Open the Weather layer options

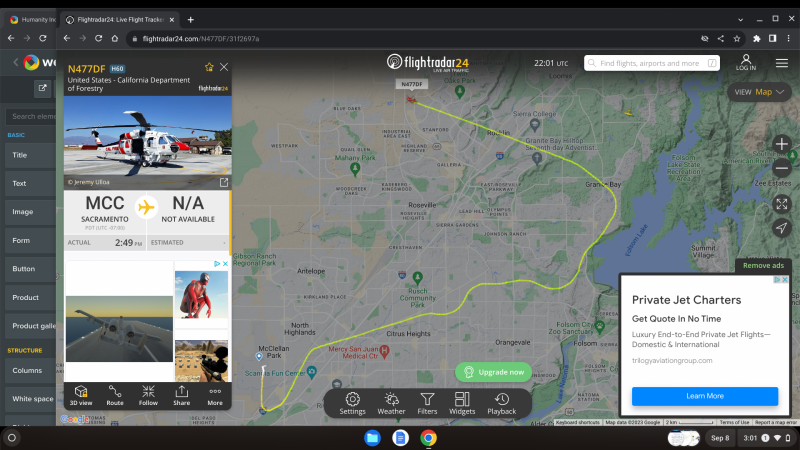[x=391, y=403]
